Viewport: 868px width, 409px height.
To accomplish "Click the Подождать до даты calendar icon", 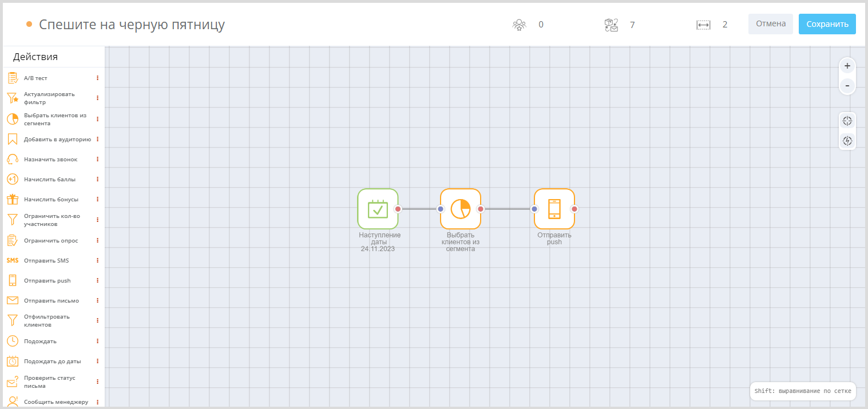I will tap(13, 361).
